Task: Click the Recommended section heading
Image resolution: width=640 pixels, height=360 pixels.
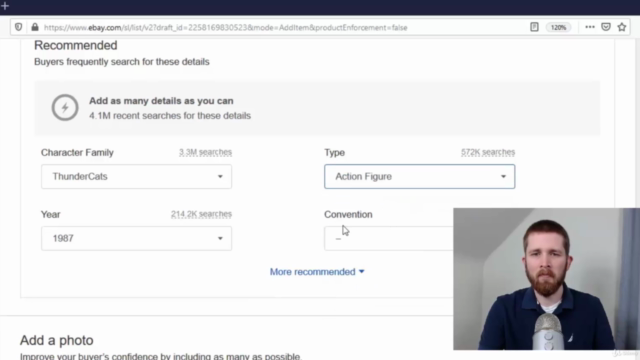Action: click(76, 45)
